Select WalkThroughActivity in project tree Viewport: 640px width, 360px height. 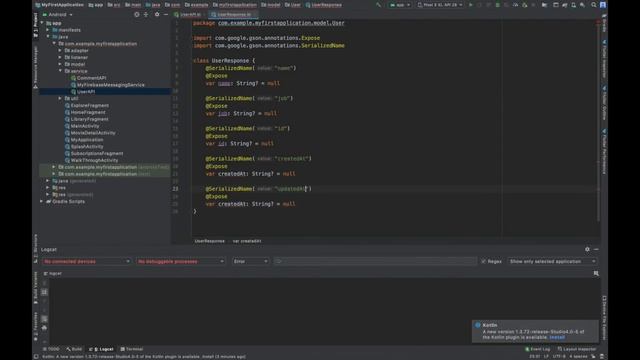tap(91, 160)
